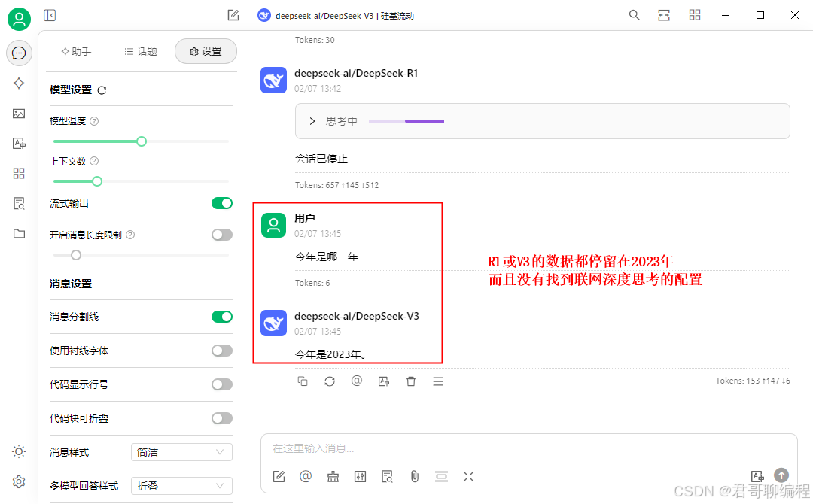Image resolution: width=813 pixels, height=504 pixels.
Task: Open the mini apps grid icon in title bar
Action: pyautogui.click(x=695, y=15)
